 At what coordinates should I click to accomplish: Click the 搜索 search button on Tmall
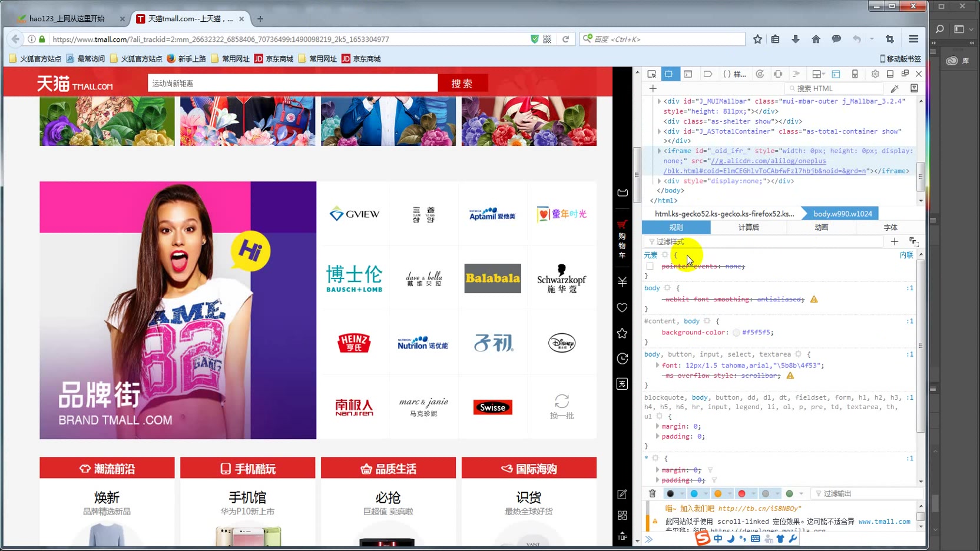(462, 84)
